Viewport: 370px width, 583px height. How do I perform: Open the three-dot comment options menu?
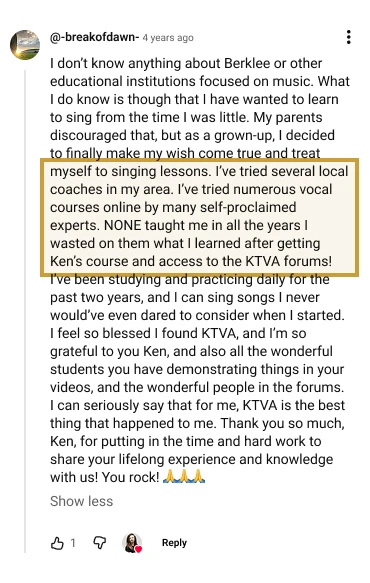(x=348, y=37)
